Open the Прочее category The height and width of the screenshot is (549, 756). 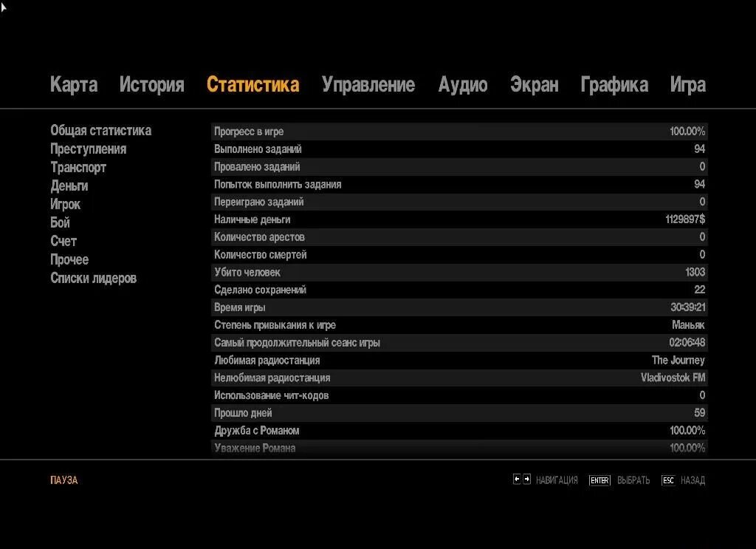(x=69, y=259)
